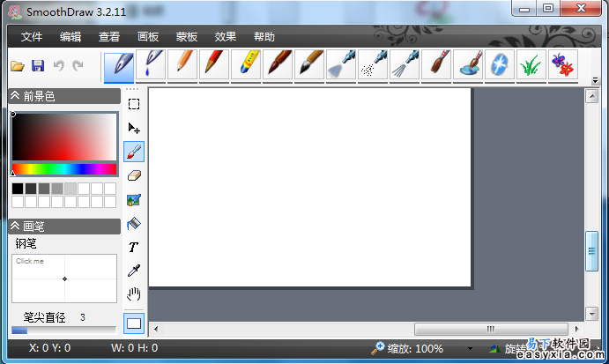Click the rectangle view mode button
Image resolution: width=609 pixels, height=364 pixels.
[x=134, y=323]
